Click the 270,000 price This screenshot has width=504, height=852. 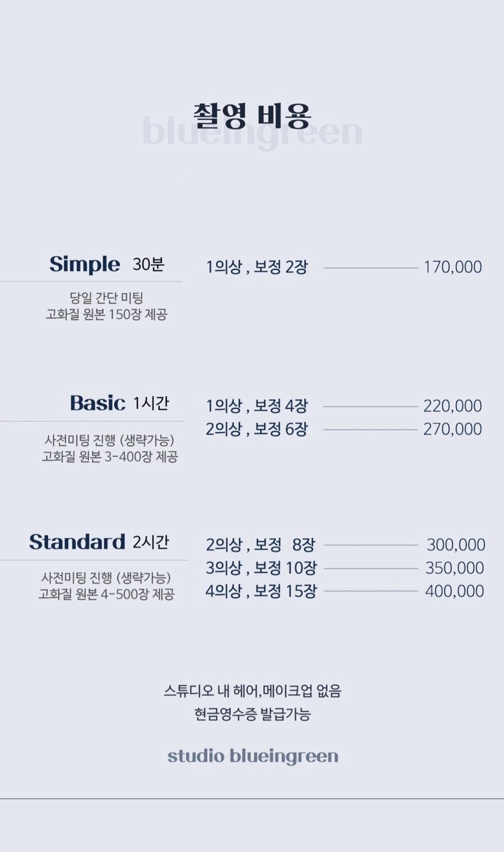click(452, 429)
